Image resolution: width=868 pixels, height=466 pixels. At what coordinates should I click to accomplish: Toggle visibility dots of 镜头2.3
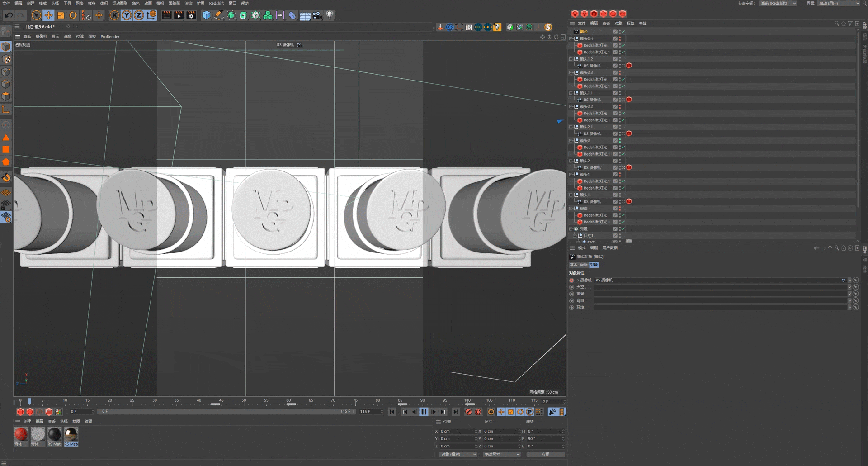(x=620, y=72)
